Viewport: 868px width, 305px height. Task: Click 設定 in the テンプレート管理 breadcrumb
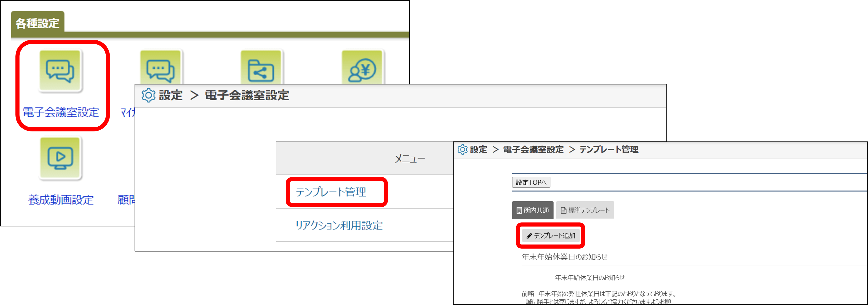478,149
